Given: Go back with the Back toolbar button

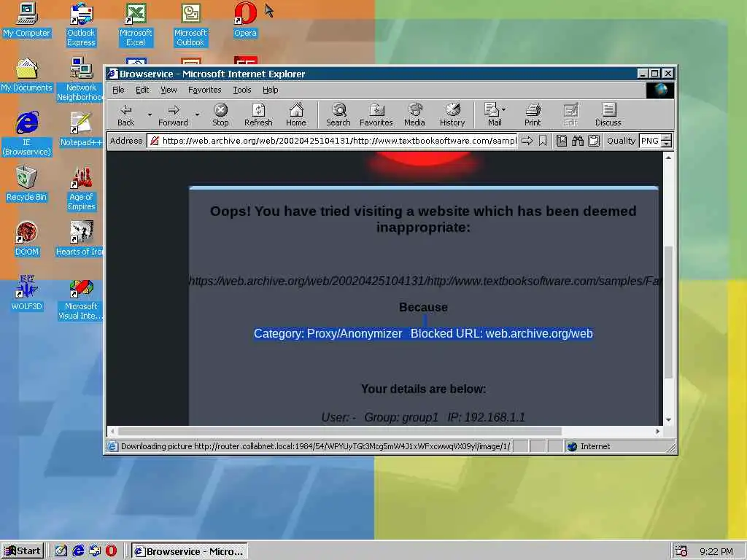Looking at the screenshot, I should click(x=125, y=114).
